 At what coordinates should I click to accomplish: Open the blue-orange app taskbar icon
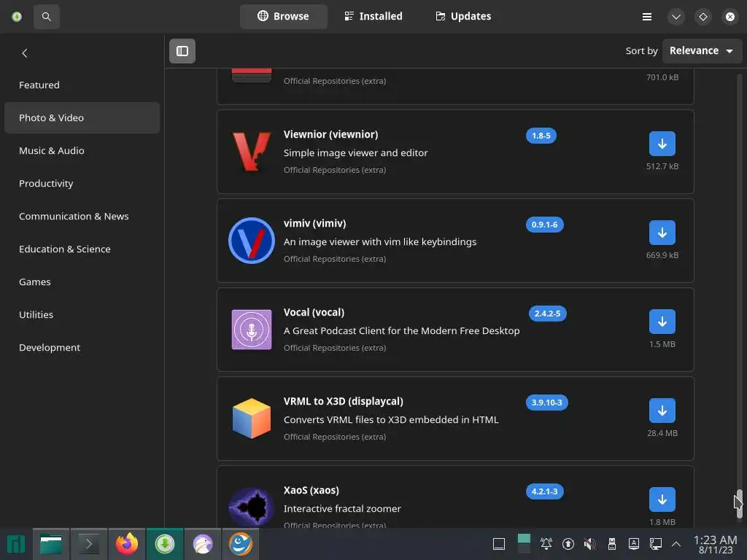click(241, 544)
